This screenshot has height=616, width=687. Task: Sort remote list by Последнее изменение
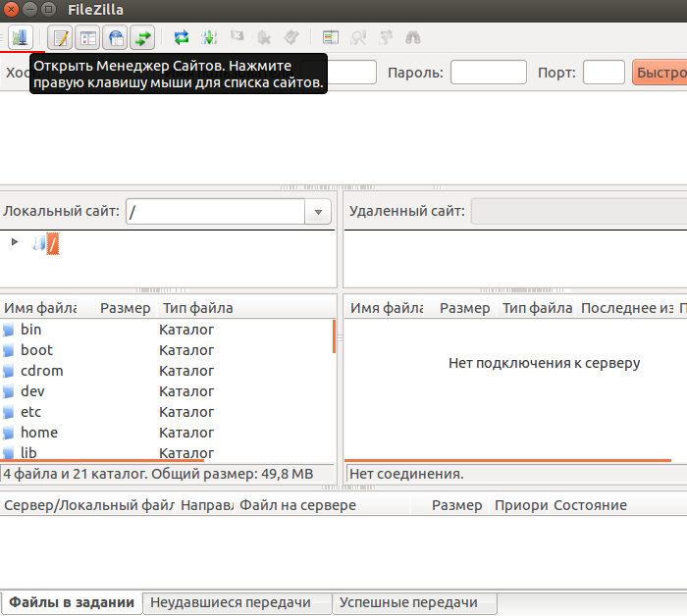(627, 308)
